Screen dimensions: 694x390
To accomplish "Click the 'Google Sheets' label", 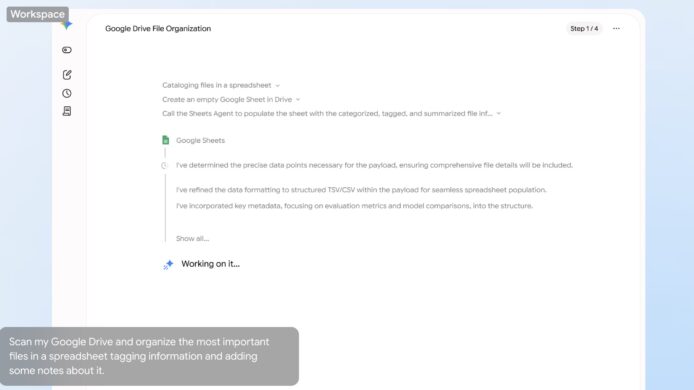I will coord(200,140).
